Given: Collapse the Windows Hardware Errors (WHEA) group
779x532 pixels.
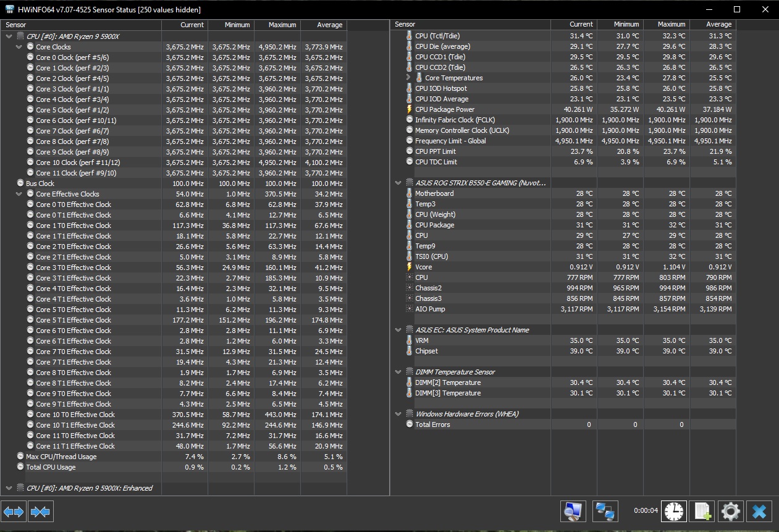Looking at the screenshot, I should [x=398, y=414].
